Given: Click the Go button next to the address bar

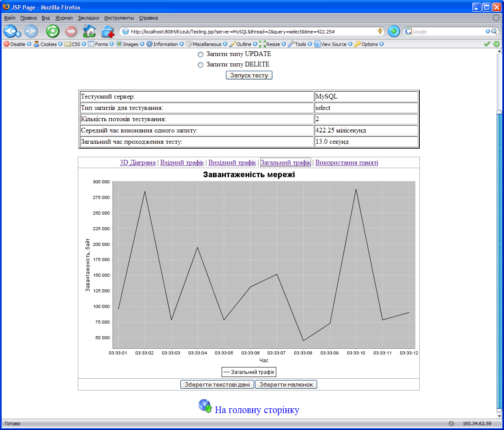Looking at the screenshot, I should tap(394, 31).
